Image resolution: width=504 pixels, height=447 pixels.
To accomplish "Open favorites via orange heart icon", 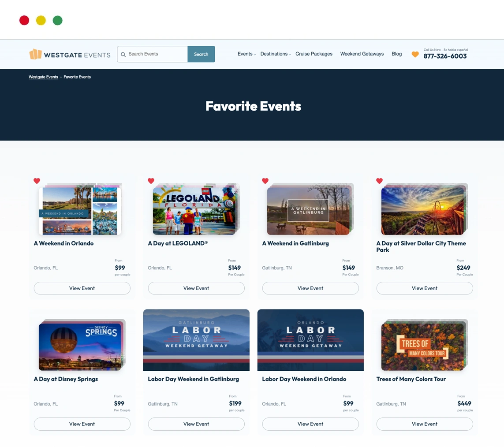I will click(x=415, y=54).
